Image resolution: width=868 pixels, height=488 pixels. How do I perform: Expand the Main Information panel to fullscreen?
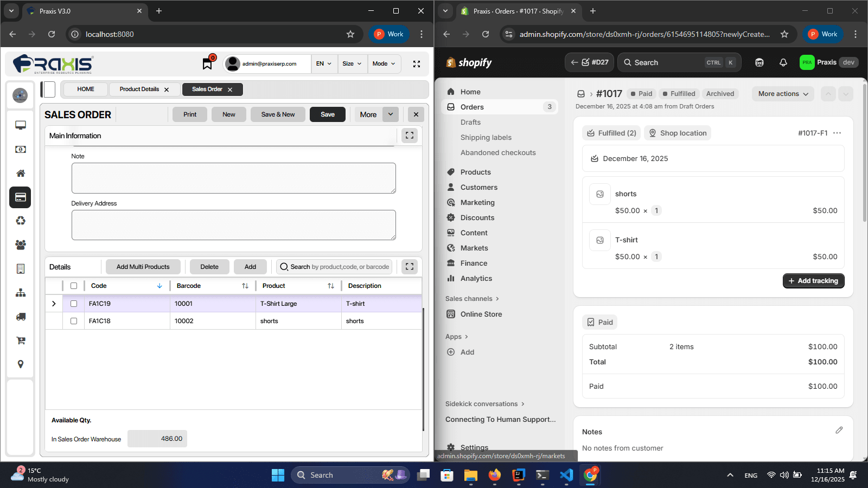pyautogui.click(x=410, y=136)
